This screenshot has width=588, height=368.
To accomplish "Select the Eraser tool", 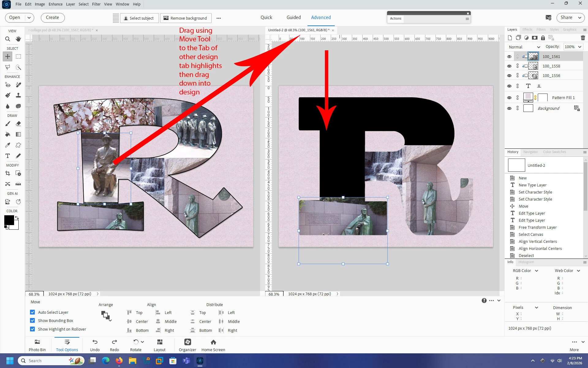I will [x=18, y=124].
